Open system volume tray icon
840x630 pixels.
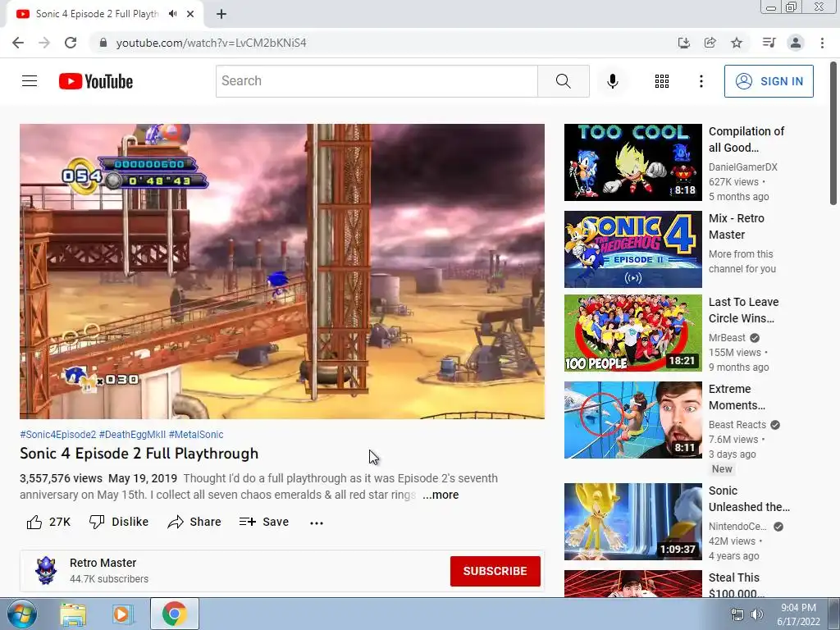[x=757, y=614]
